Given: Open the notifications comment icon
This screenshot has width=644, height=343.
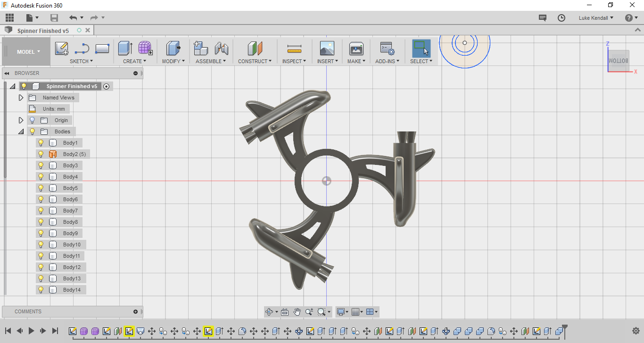Looking at the screenshot, I should point(543,18).
